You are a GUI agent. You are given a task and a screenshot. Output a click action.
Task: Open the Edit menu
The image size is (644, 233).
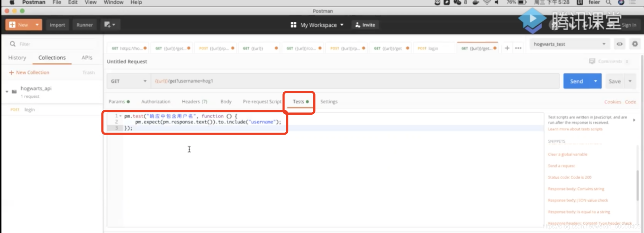[73, 2]
